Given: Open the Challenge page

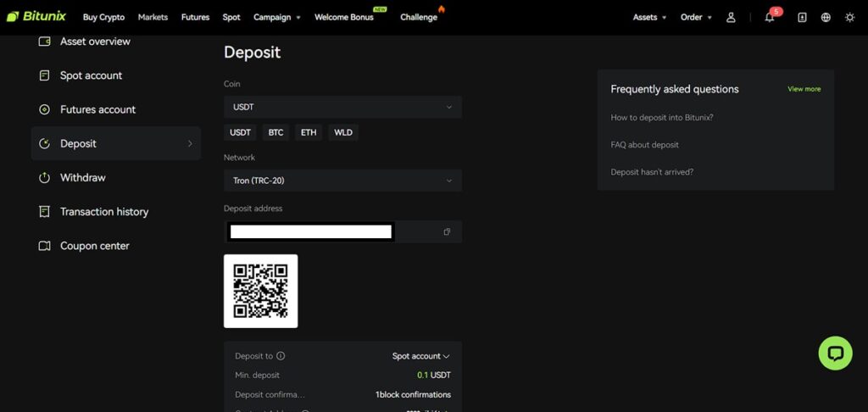Looking at the screenshot, I should (419, 17).
